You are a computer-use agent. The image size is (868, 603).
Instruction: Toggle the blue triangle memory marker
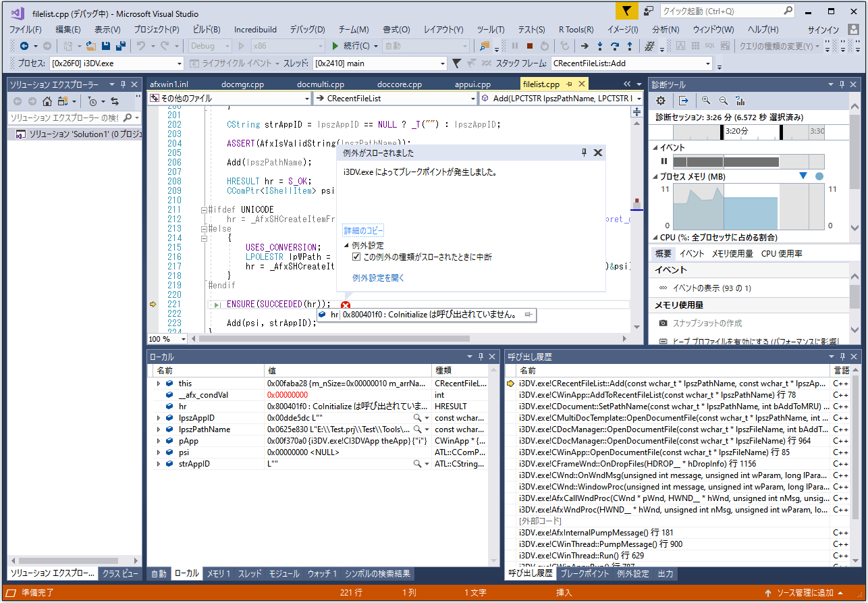click(x=803, y=176)
